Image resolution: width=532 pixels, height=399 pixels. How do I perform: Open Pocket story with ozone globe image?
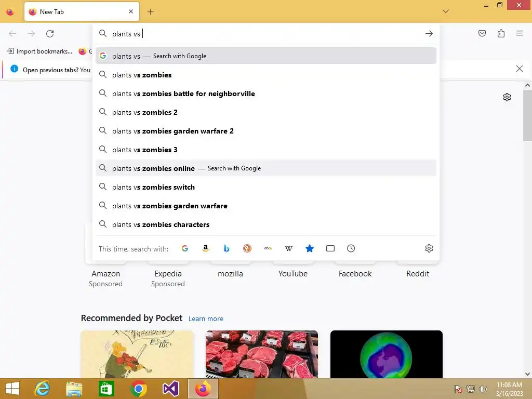pyautogui.click(x=387, y=354)
